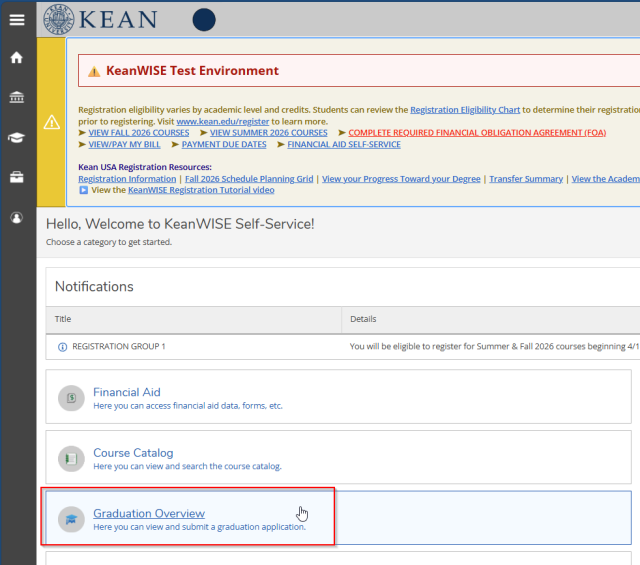The image size is (640, 565).
Task: Click the info icon beside REGISTRATION GROUP 1
Action: pos(62,347)
